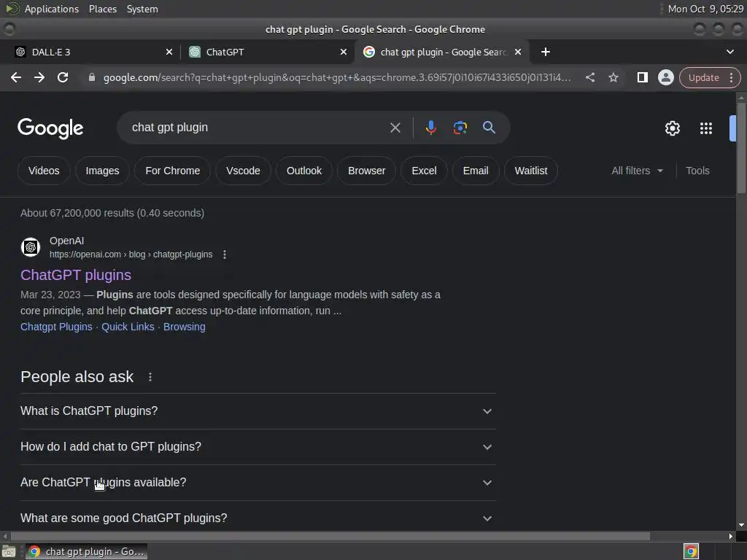The height and width of the screenshot is (560, 747).
Task: Click the clock showing Mon Oct 9
Action: point(705,9)
